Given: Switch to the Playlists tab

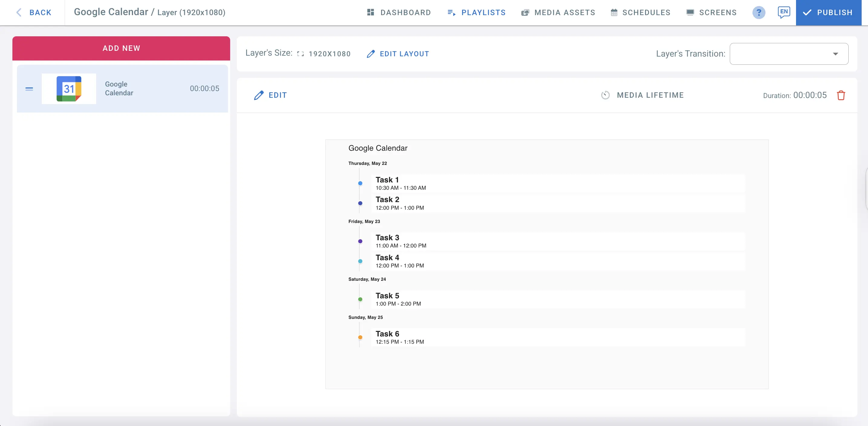Looking at the screenshot, I should coord(476,12).
